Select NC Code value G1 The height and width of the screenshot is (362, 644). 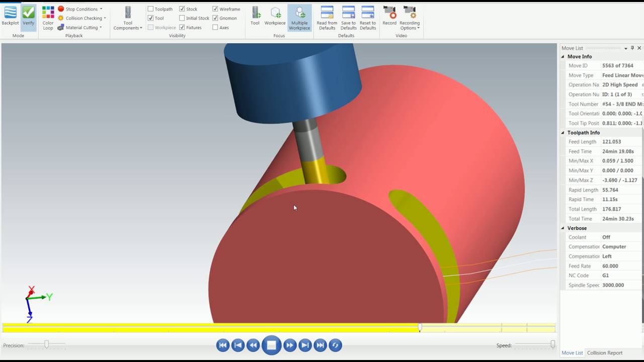606,276
